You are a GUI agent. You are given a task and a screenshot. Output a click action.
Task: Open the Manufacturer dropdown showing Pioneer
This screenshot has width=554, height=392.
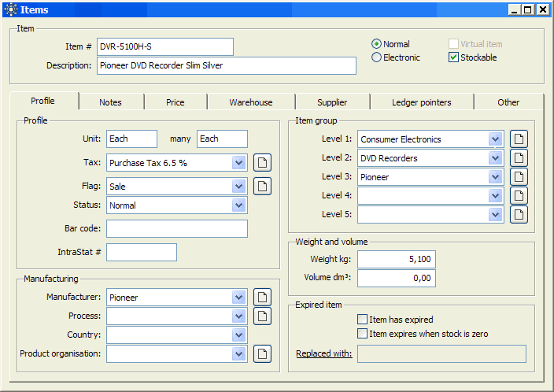click(x=239, y=298)
